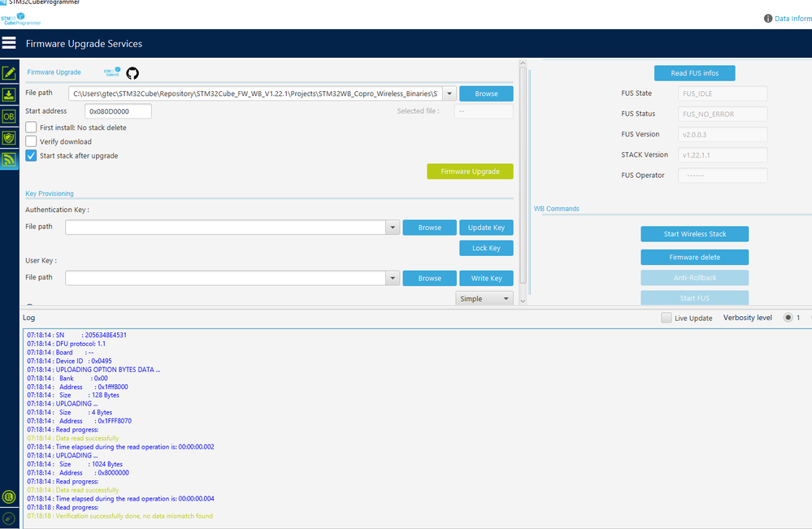
Task: Click Firmware Upgrade section heading
Action: (x=54, y=72)
